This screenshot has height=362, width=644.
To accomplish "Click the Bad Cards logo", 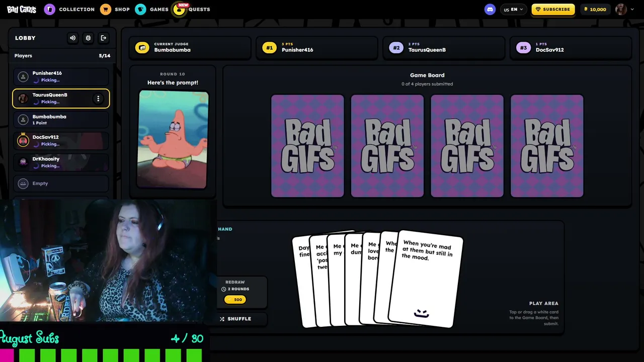I will click(21, 9).
